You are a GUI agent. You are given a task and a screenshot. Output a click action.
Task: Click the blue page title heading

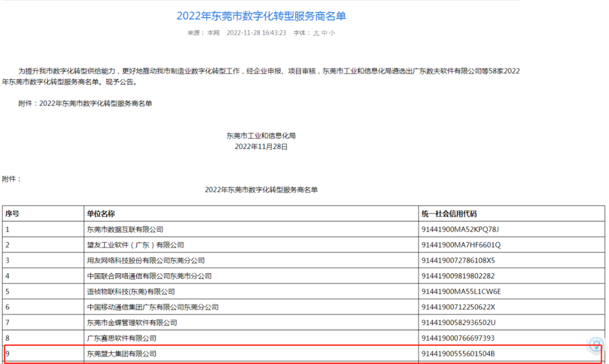261,16
